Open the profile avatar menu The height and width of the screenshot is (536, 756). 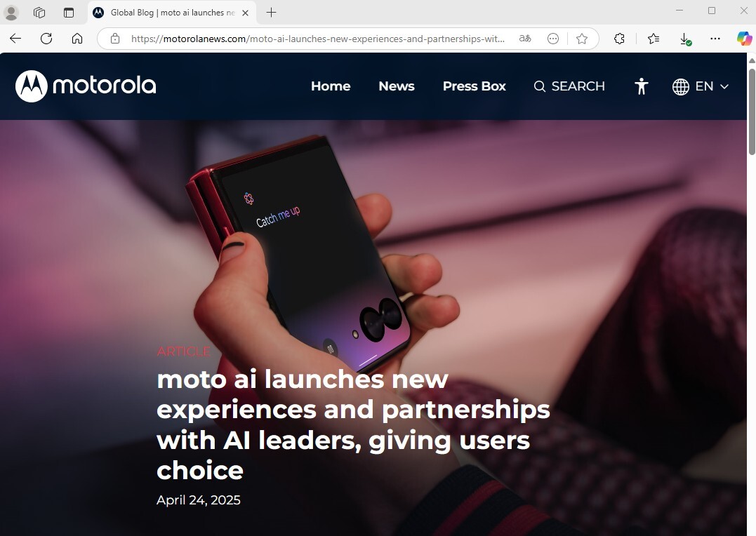(x=11, y=13)
